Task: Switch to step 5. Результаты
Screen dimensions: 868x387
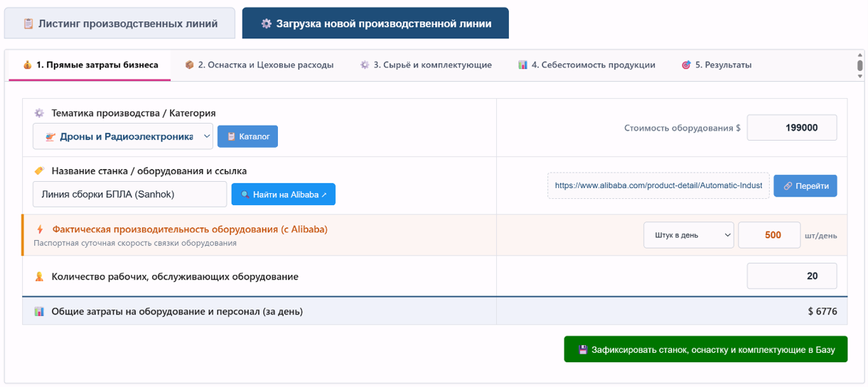Action: (716, 65)
